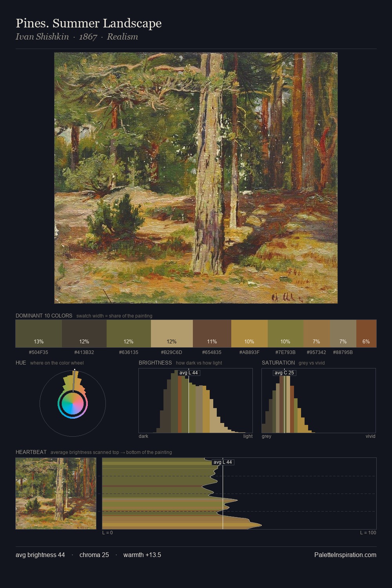Click 'where on the color wheel' caption
Viewport: 392px width, 588px height.
coord(57,363)
